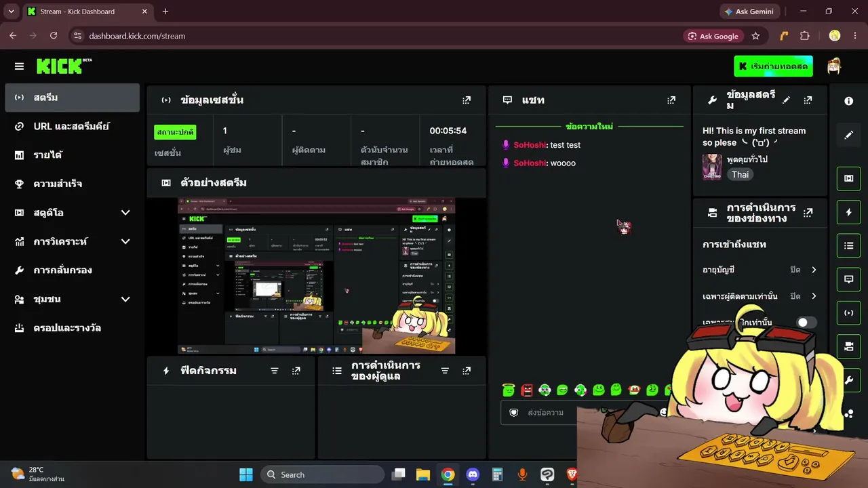The width and height of the screenshot is (868, 488).
Task: Open the Chrome tab search dropdown
Action: 11,12
